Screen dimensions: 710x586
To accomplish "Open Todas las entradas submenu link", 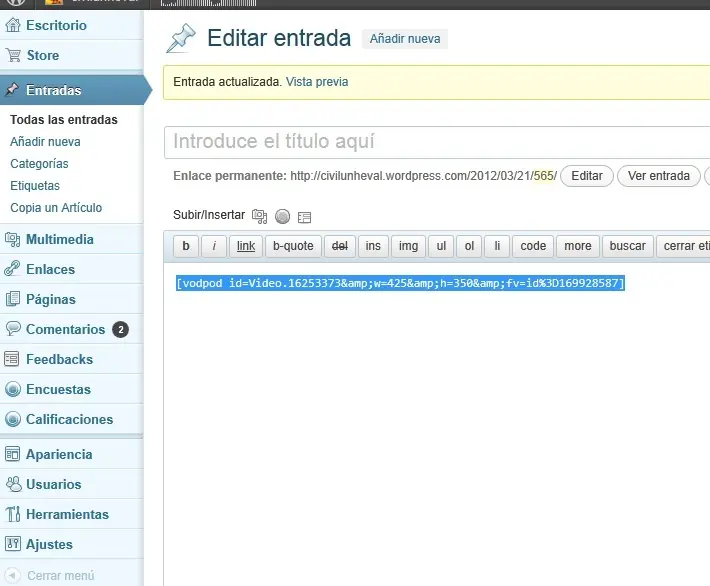I will click(x=64, y=120).
